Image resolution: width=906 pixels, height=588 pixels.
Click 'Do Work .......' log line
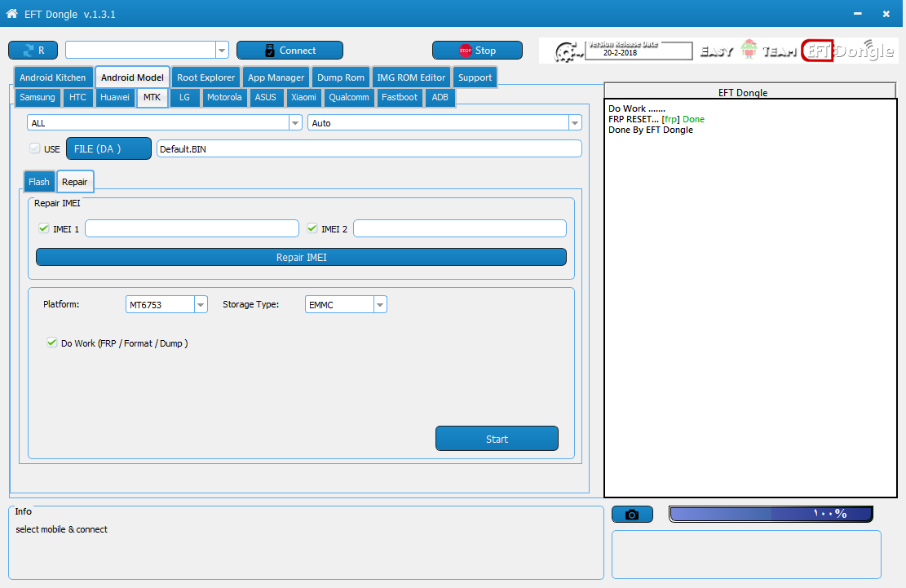[637, 108]
